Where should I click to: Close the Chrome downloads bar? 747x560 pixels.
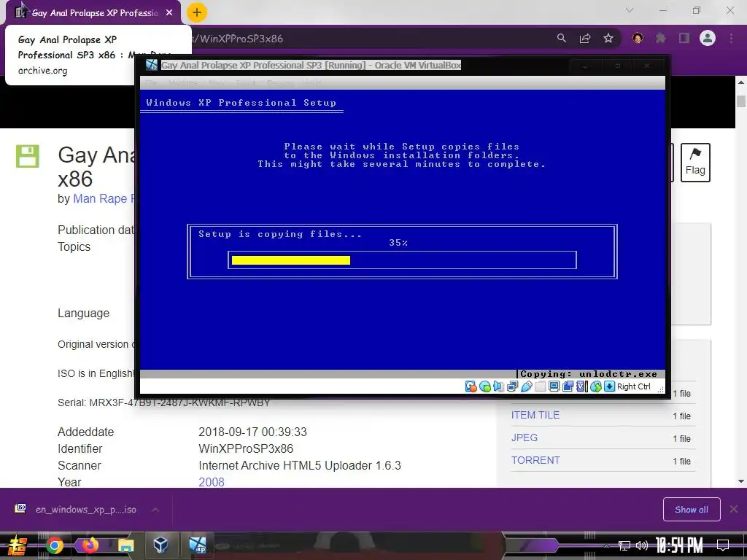point(734,510)
